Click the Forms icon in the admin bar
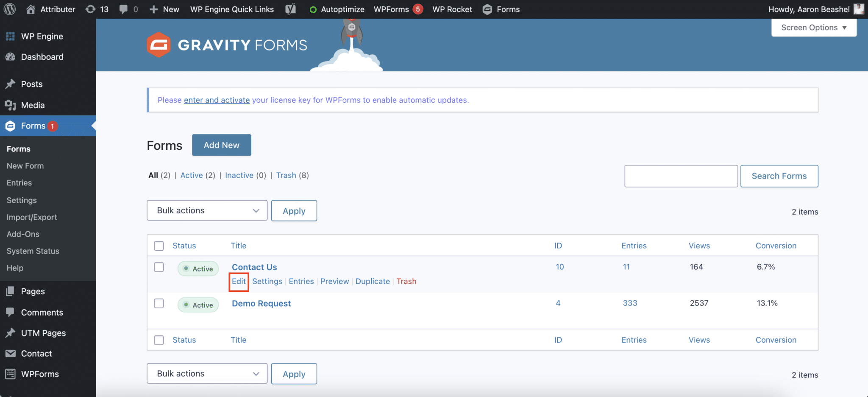This screenshot has height=397, width=868. (487, 9)
